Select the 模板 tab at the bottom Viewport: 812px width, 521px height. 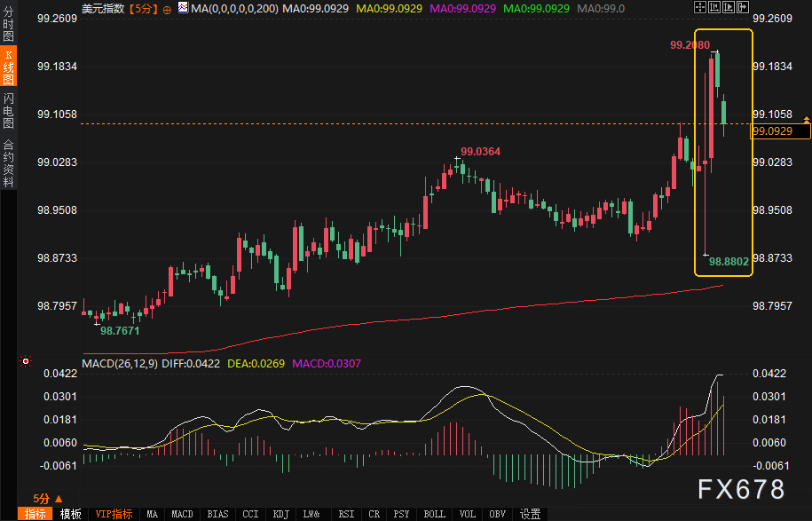71,514
